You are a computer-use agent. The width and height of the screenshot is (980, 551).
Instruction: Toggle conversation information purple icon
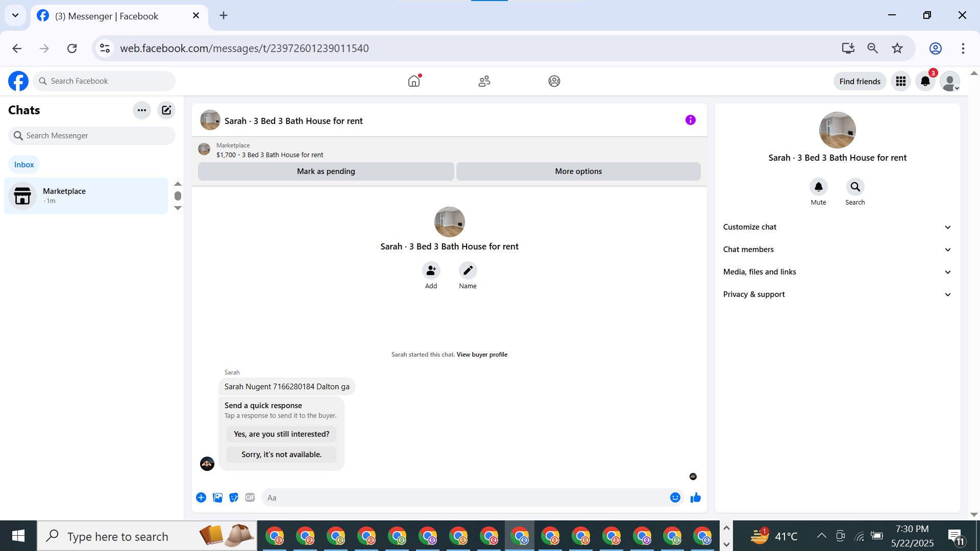point(691,120)
